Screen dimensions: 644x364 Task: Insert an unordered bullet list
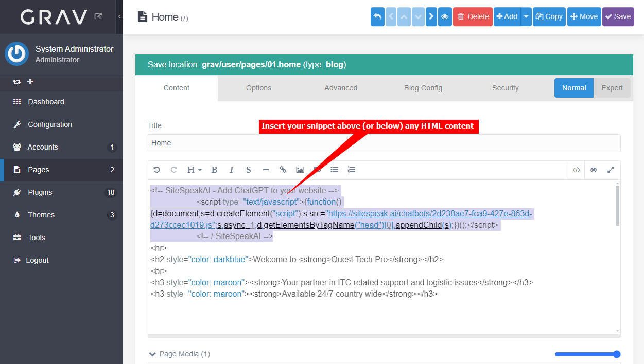pos(334,170)
